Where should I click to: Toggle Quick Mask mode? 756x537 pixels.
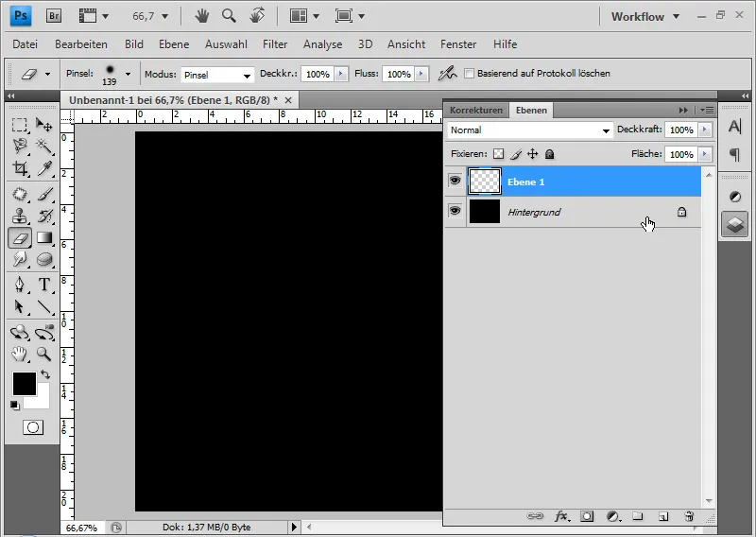tap(33, 427)
